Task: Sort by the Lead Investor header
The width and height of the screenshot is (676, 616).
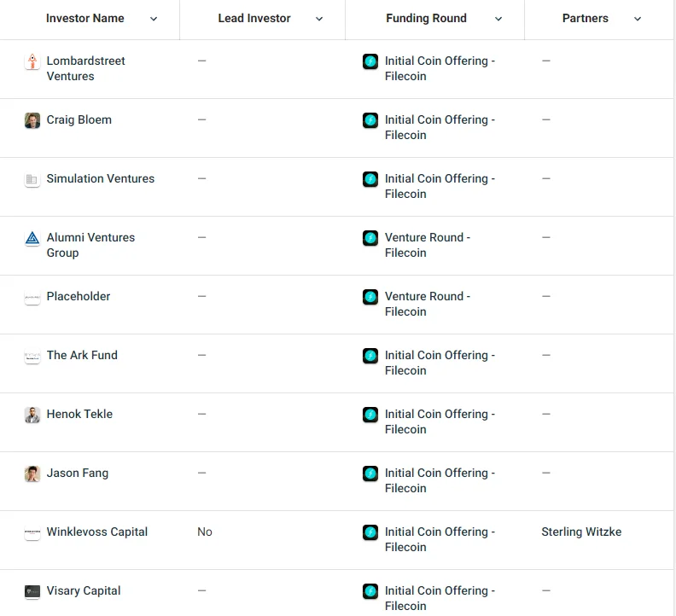Action: pyautogui.click(x=254, y=18)
